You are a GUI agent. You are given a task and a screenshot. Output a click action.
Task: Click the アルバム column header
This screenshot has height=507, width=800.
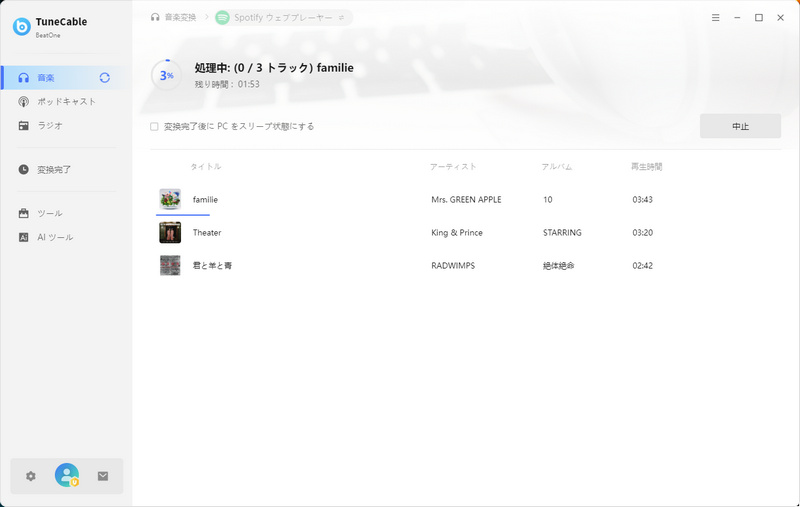557,166
